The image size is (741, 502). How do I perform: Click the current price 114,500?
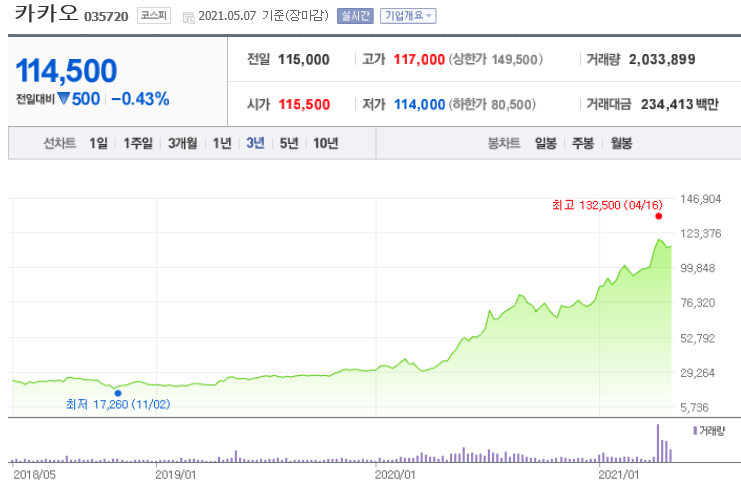tap(66, 71)
